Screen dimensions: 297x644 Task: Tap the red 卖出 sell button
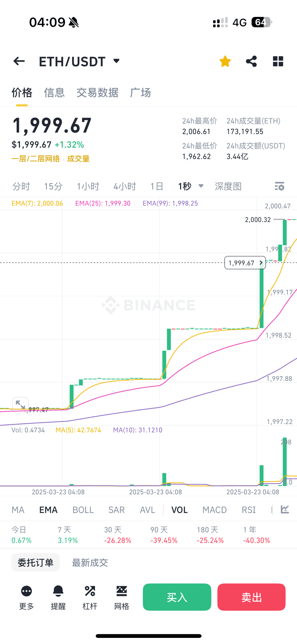[251, 597]
